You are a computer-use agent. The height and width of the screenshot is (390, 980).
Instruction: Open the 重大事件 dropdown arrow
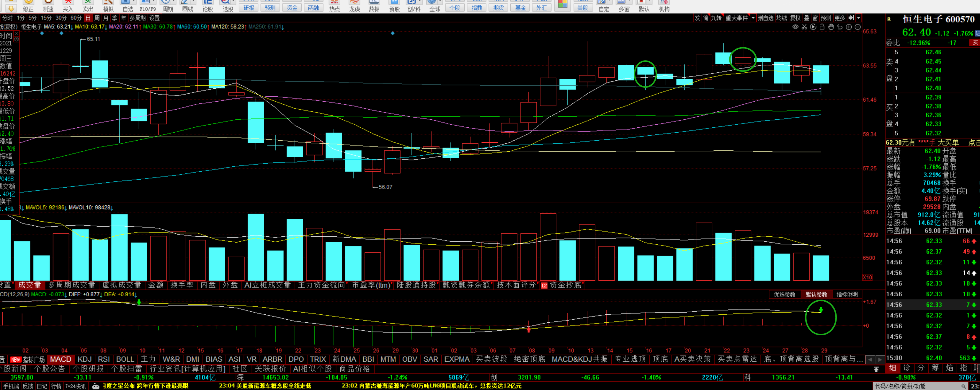[x=753, y=18]
